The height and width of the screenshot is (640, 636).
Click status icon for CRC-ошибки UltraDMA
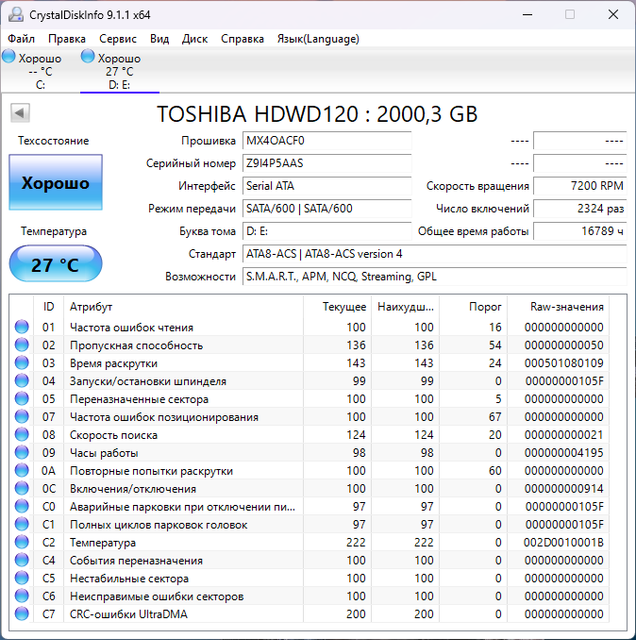pos(22,614)
